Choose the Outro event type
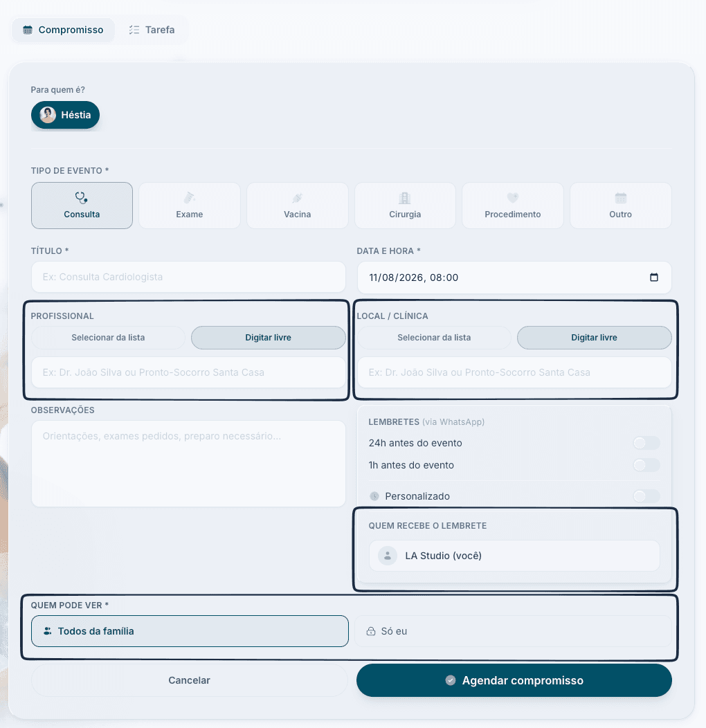The image size is (706, 728). [621, 206]
